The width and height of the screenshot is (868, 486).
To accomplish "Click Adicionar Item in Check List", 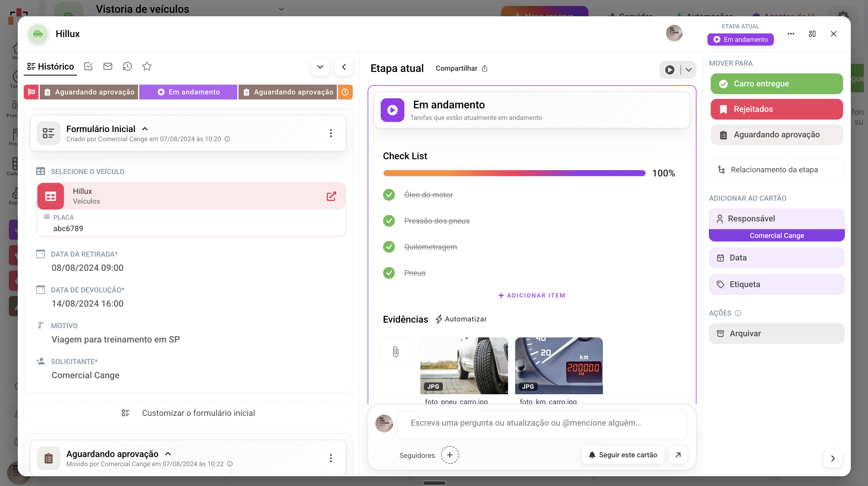I will click(532, 295).
